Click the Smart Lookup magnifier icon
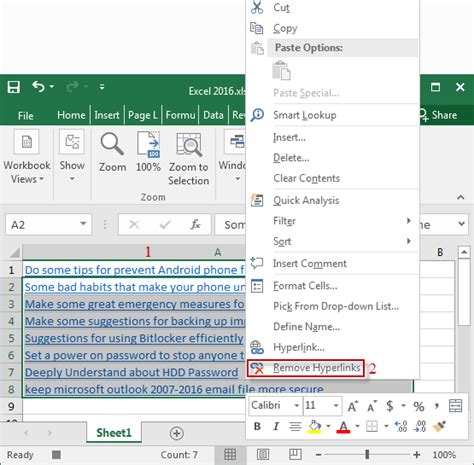The height and width of the screenshot is (465, 474). 257,115
